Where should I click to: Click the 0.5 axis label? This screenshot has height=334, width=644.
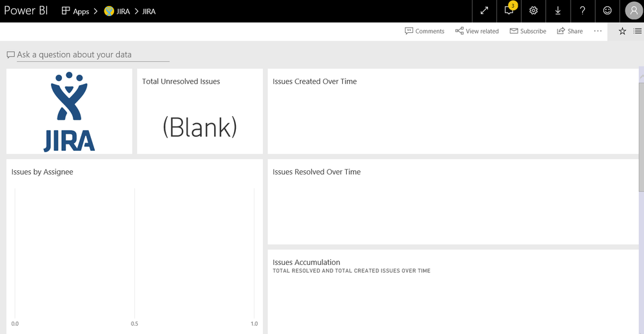tap(134, 324)
